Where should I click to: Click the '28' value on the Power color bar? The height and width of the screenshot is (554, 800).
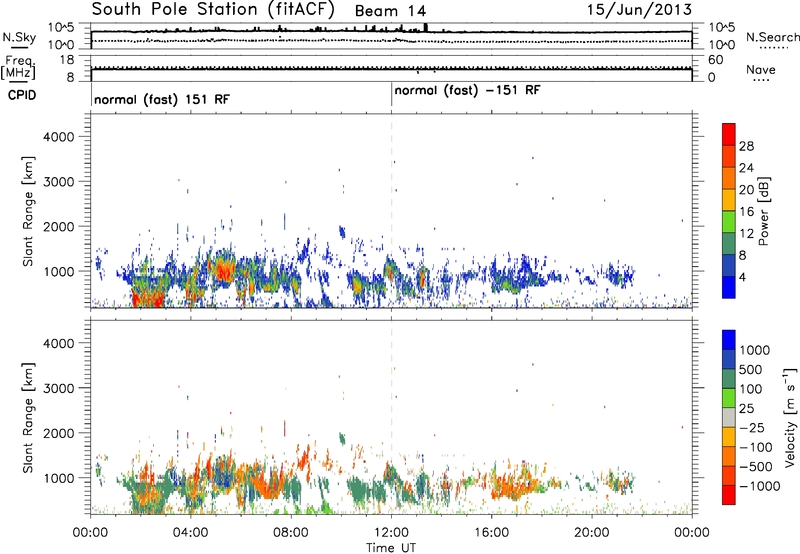pyautogui.click(x=746, y=146)
